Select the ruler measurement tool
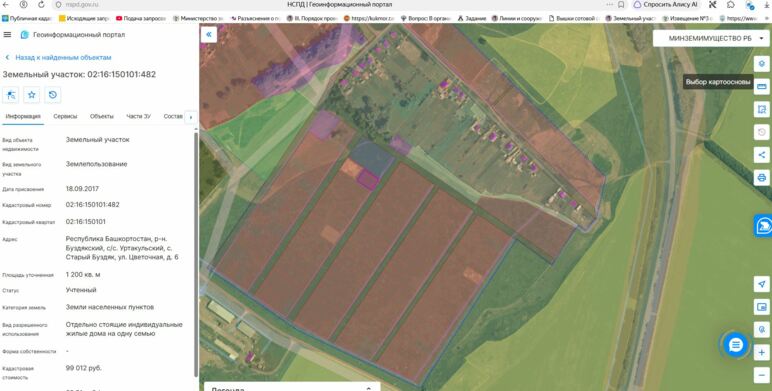Viewport: 772px width, 391px height. coord(762,86)
